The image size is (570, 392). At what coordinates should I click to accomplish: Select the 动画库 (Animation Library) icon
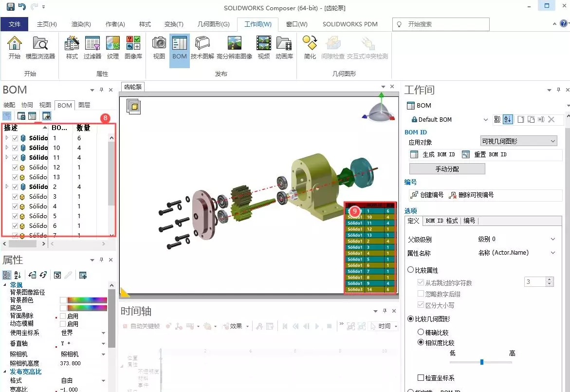[x=284, y=48]
